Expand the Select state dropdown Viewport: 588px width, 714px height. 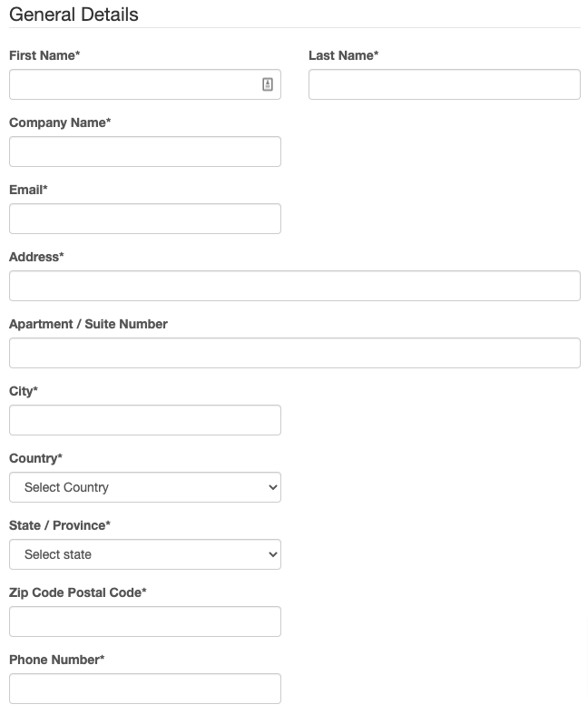(145, 554)
